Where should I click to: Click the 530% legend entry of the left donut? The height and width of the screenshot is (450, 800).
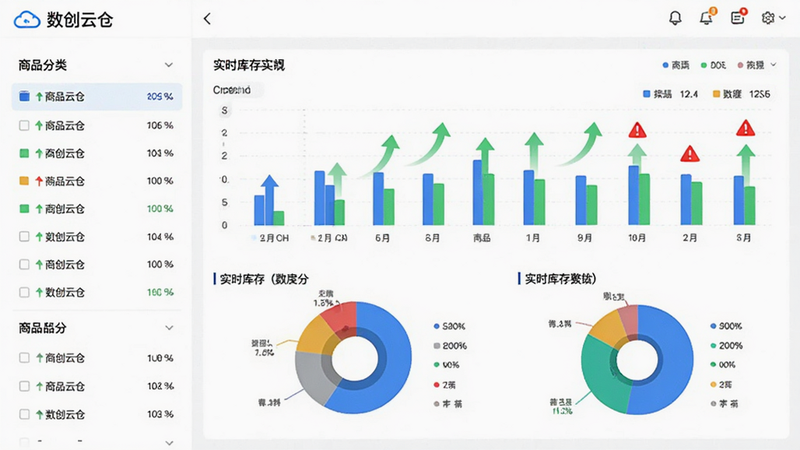tap(449, 326)
